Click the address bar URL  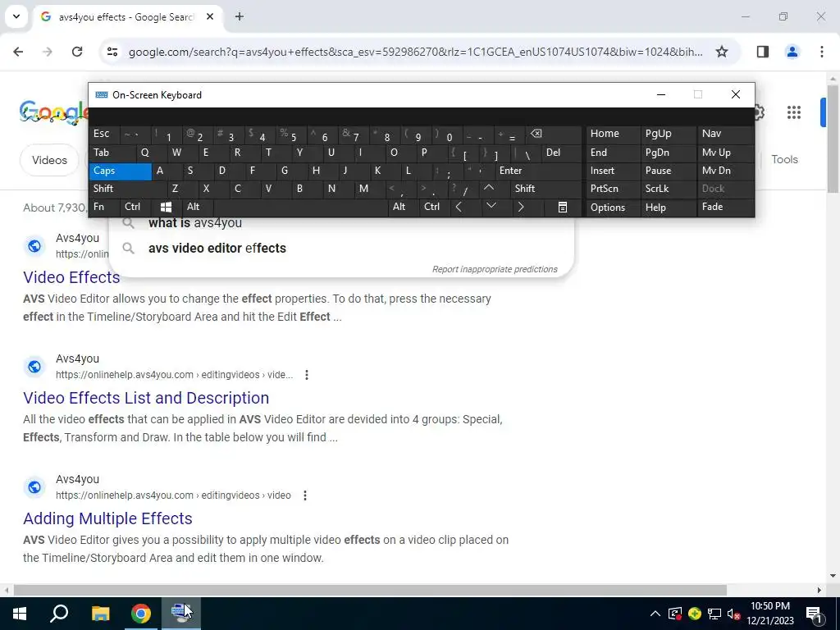click(415, 52)
